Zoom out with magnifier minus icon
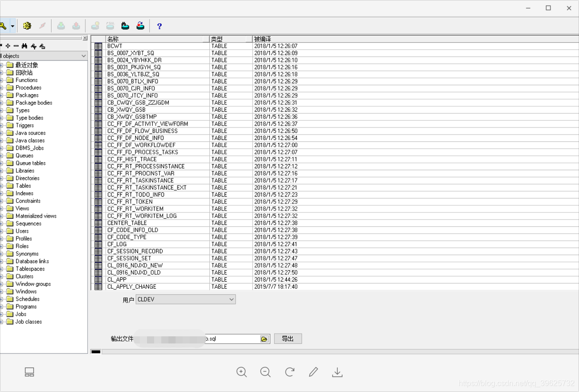Screen dimensions: 579x392 [265, 372]
